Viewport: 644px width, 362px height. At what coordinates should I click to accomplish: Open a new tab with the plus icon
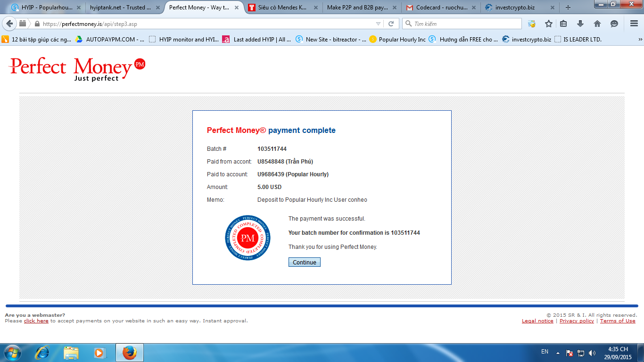coord(568,8)
